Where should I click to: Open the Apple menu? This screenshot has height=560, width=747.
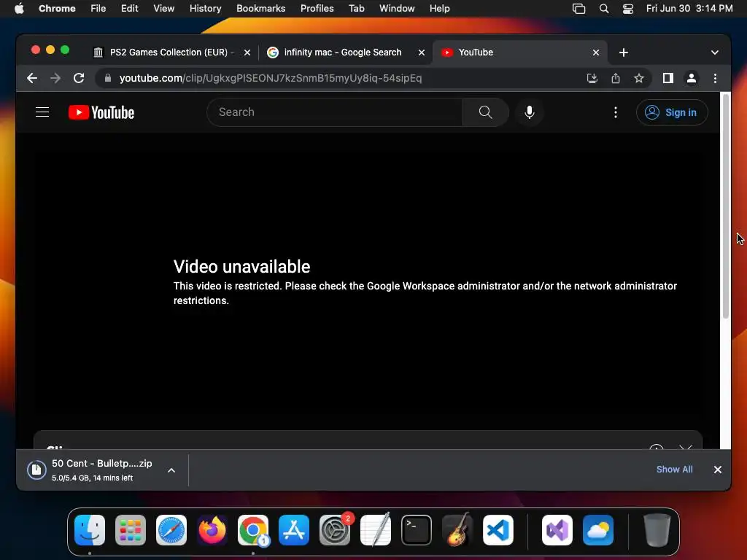click(19, 9)
